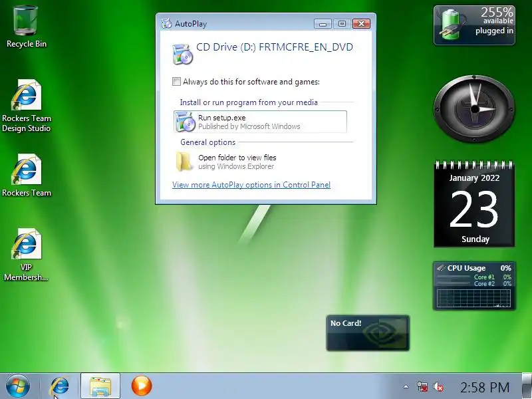Click the network status tray icon
This screenshot has width=532, height=399.
(x=422, y=386)
